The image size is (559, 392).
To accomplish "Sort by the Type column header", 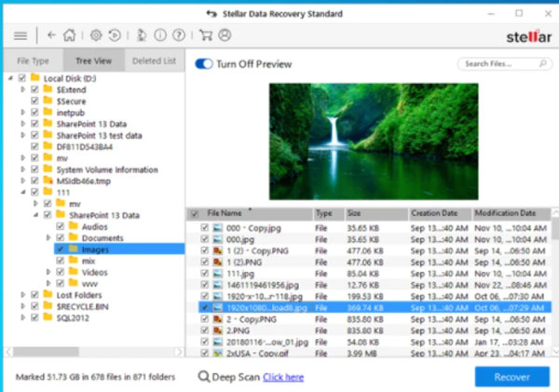I will click(329, 213).
